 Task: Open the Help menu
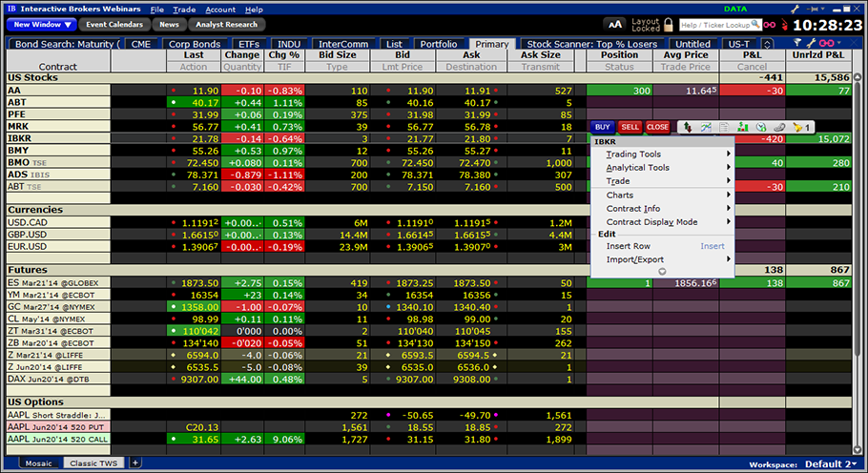coord(254,10)
